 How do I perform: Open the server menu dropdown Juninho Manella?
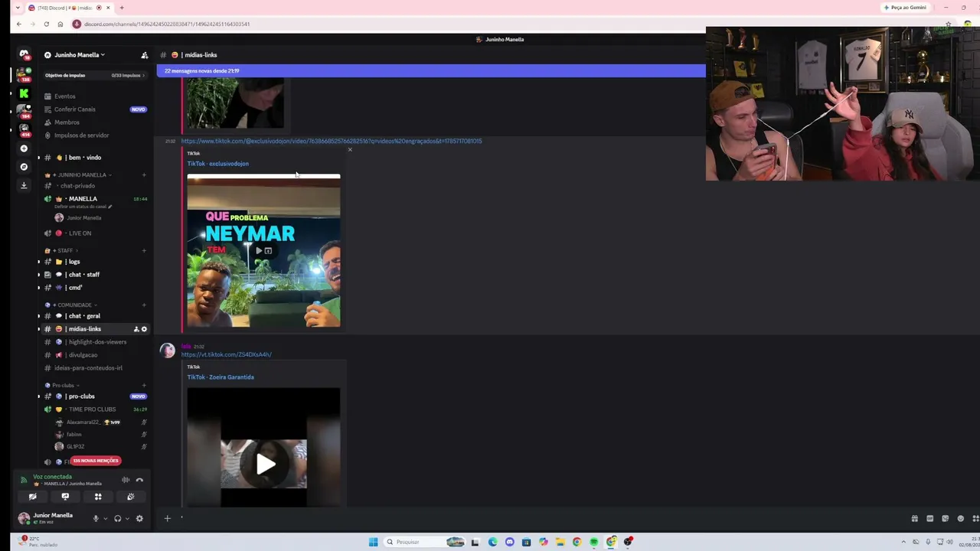click(80, 55)
